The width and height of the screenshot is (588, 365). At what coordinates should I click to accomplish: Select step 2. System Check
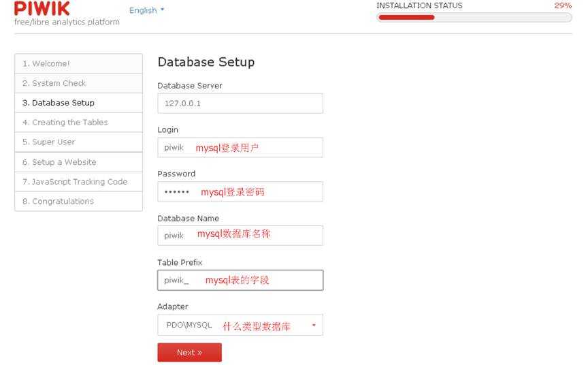(78, 83)
